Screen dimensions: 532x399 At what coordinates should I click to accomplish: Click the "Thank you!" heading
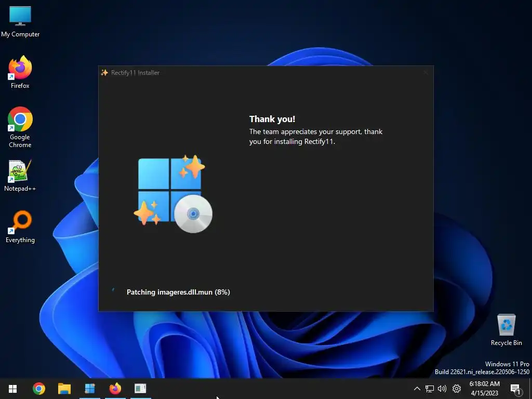point(272,119)
